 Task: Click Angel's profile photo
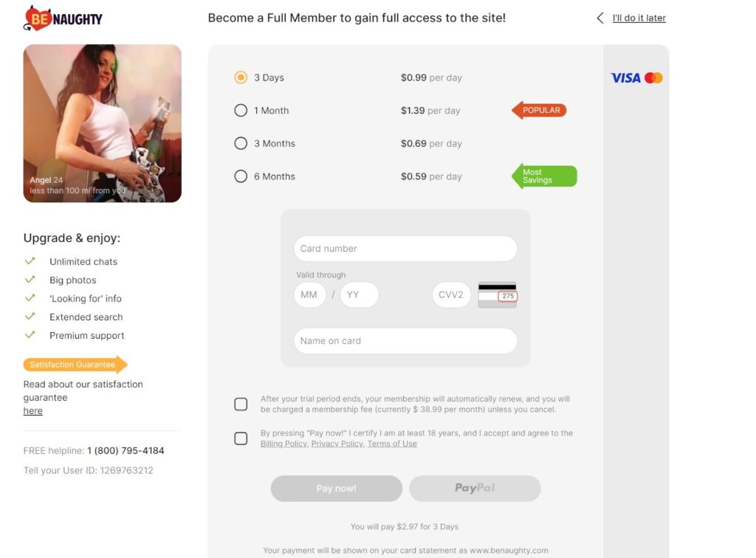[102, 123]
